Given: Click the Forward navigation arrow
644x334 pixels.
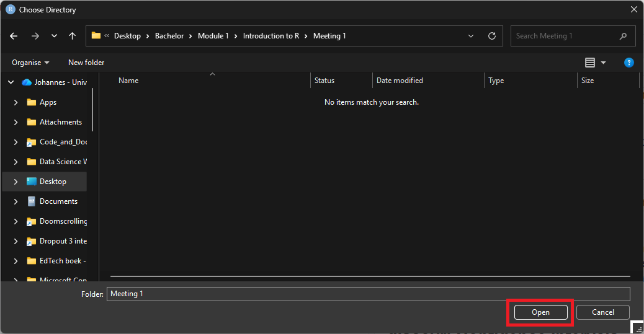Looking at the screenshot, I should coord(35,36).
